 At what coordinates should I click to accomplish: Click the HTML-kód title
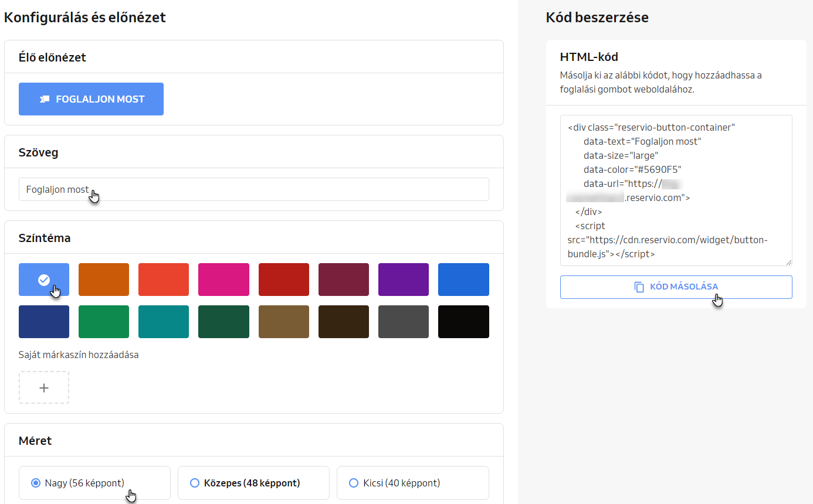(x=589, y=57)
